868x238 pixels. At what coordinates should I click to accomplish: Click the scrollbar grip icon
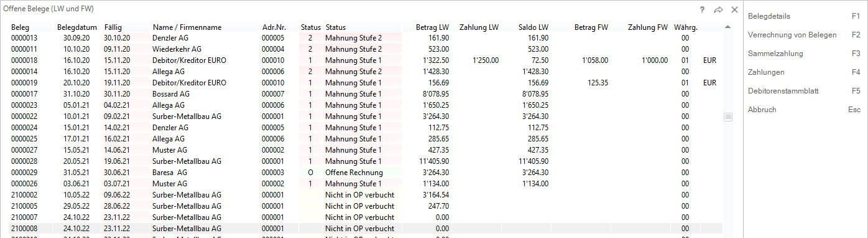(728, 117)
